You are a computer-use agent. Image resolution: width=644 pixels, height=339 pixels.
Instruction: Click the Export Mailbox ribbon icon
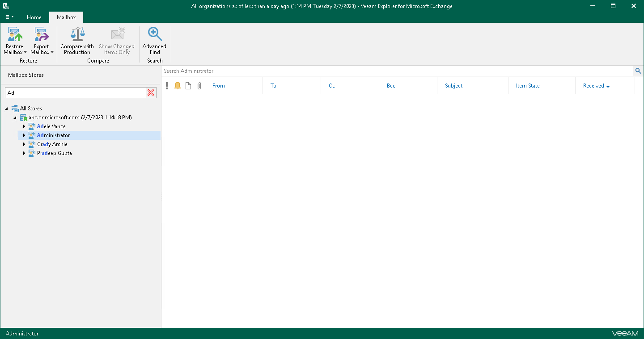42,34
